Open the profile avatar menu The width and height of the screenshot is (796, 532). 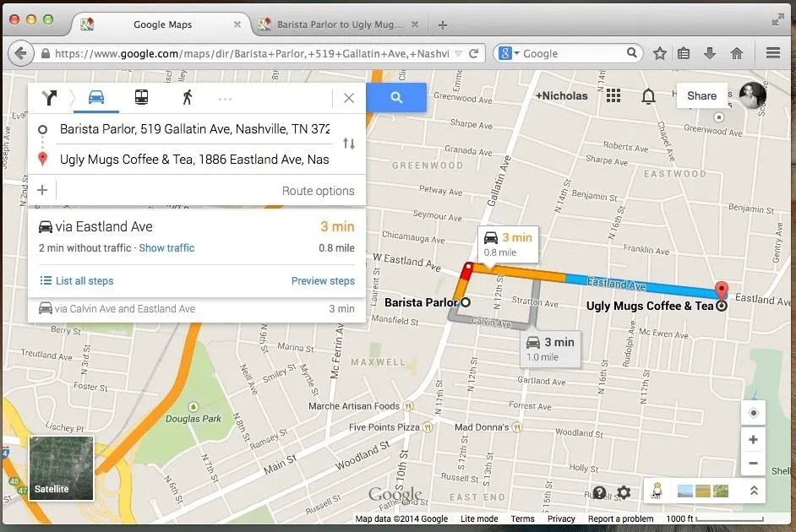(x=752, y=95)
